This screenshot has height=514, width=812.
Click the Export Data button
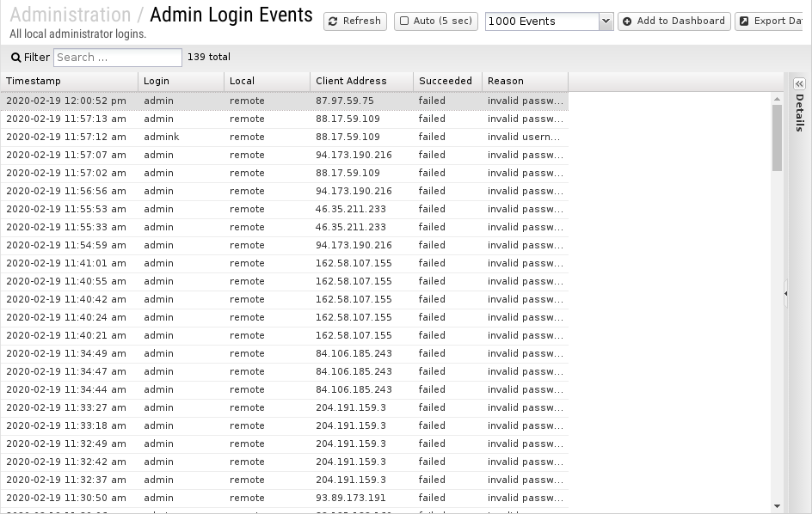tap(768, 21)
